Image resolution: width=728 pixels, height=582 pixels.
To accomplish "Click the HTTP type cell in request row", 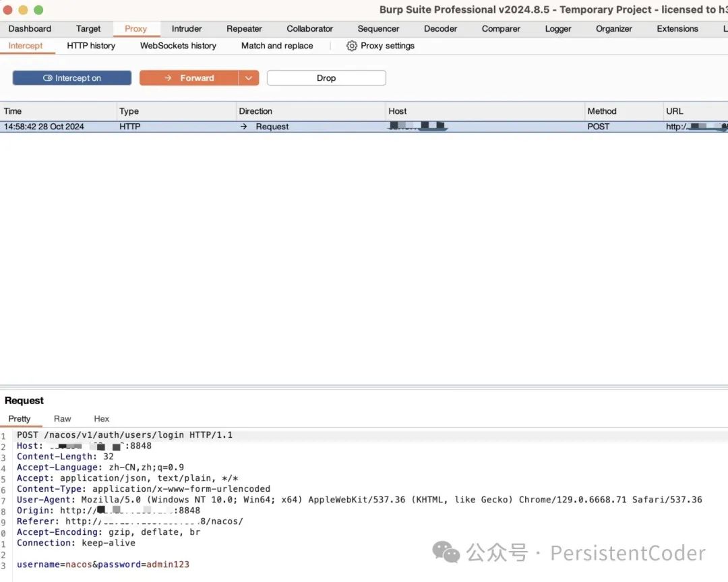I will coord(130,127).
